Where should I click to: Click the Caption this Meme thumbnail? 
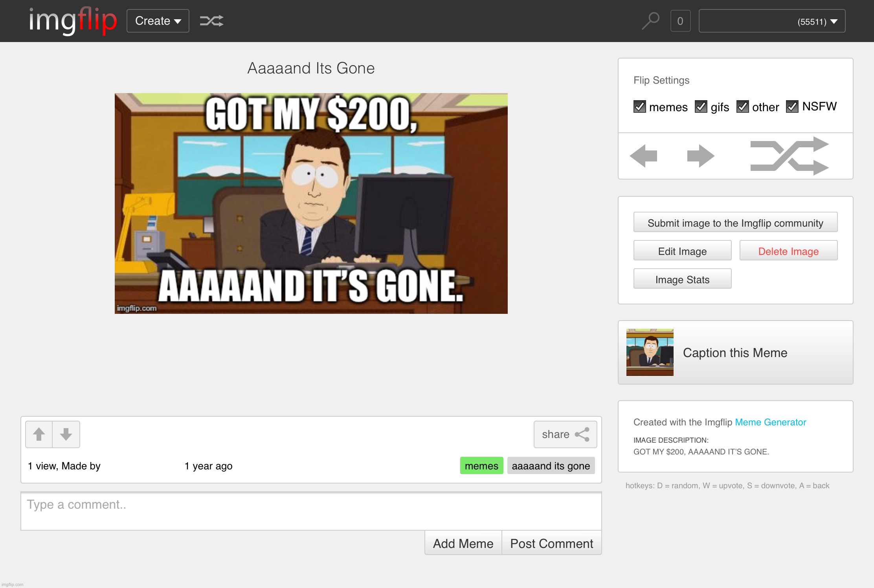(650, 352)
